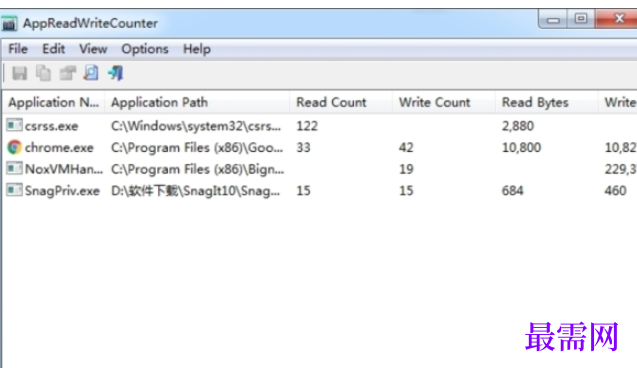Click the Copy selected items icon
The height and width of the screenshot is (368, 637).
(43, 74)
